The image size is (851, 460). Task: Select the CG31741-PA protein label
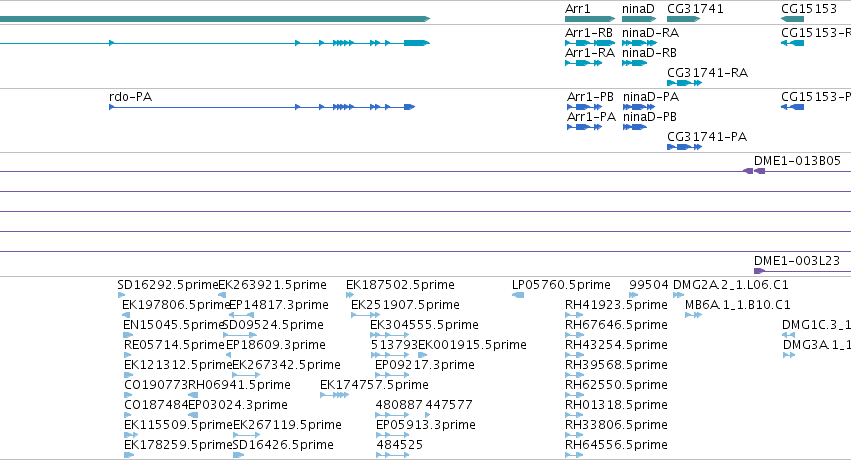click(x=707, y=137)
